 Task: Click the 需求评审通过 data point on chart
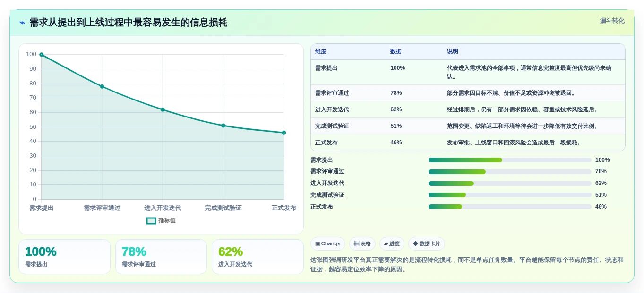tap(102, 86)
